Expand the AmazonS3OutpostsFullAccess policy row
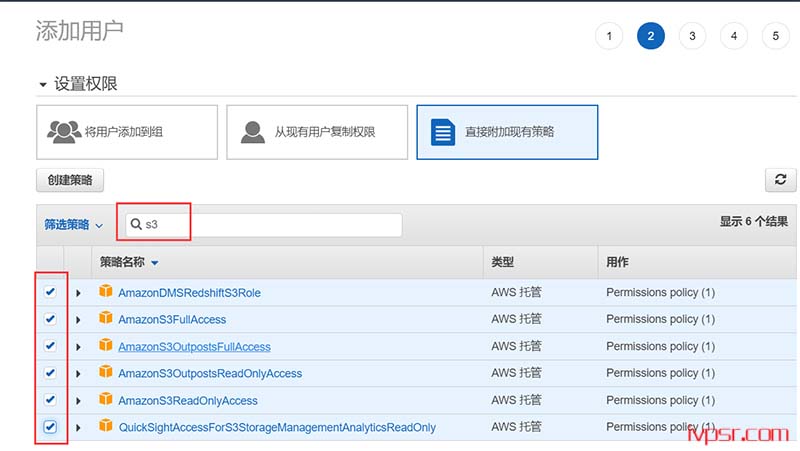This screenshot has width=800, height=451. [x=78, y=347]
